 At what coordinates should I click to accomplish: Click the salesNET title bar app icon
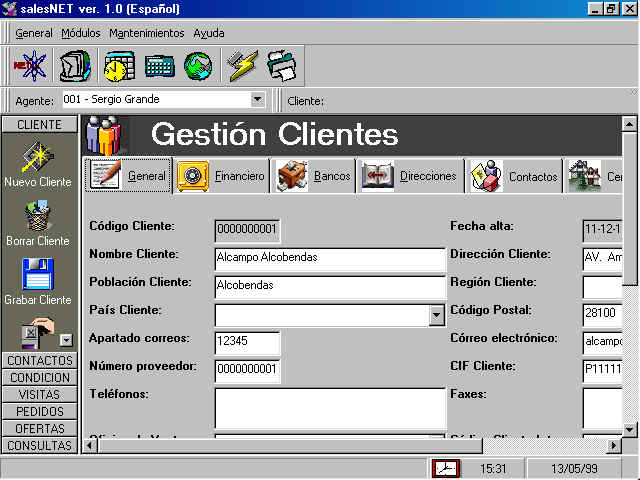coord(9,9)
